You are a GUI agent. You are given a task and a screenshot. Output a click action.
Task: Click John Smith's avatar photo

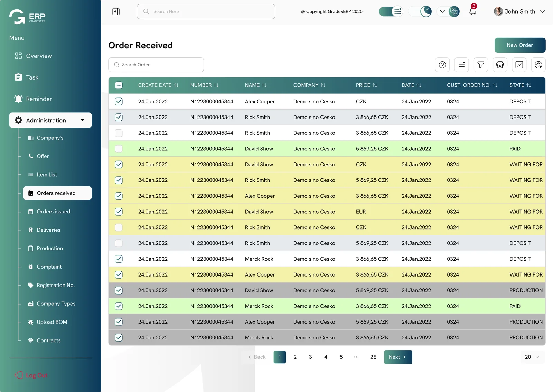coord(498,11)
